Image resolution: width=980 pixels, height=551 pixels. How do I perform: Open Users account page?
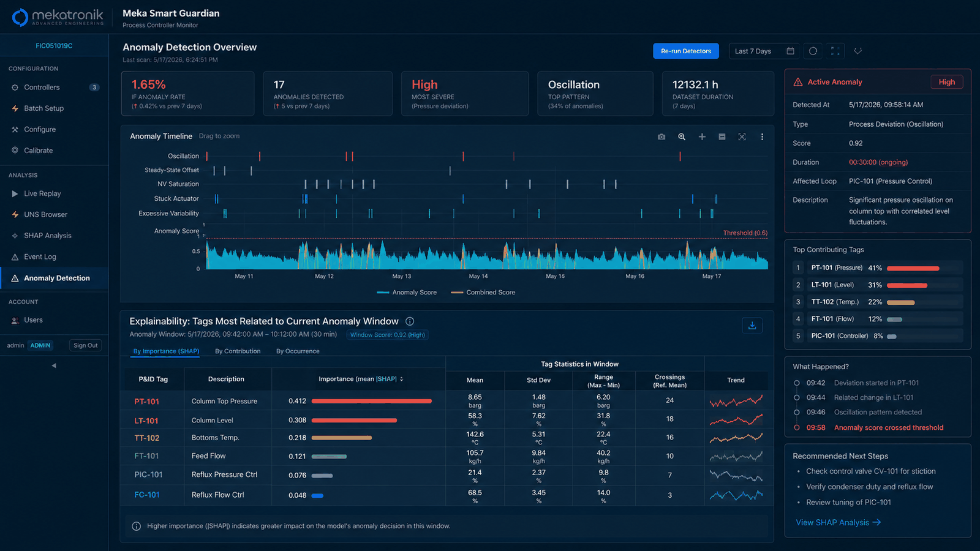54,320
